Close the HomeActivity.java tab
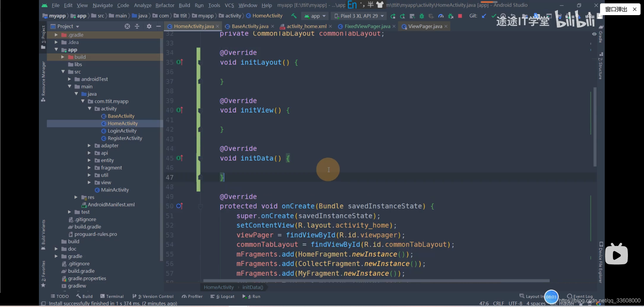The width and height of the screenshot is (644, 307). (x=217, y=26)
